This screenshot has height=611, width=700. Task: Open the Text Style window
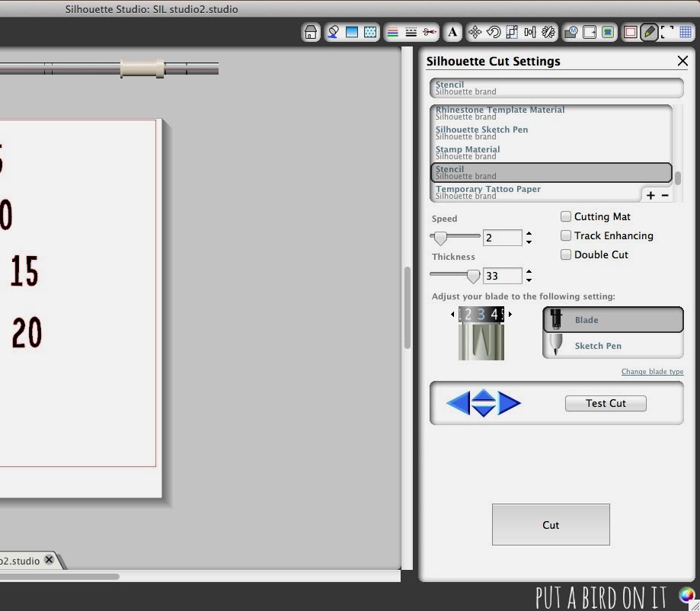click(x=452, y=32)
